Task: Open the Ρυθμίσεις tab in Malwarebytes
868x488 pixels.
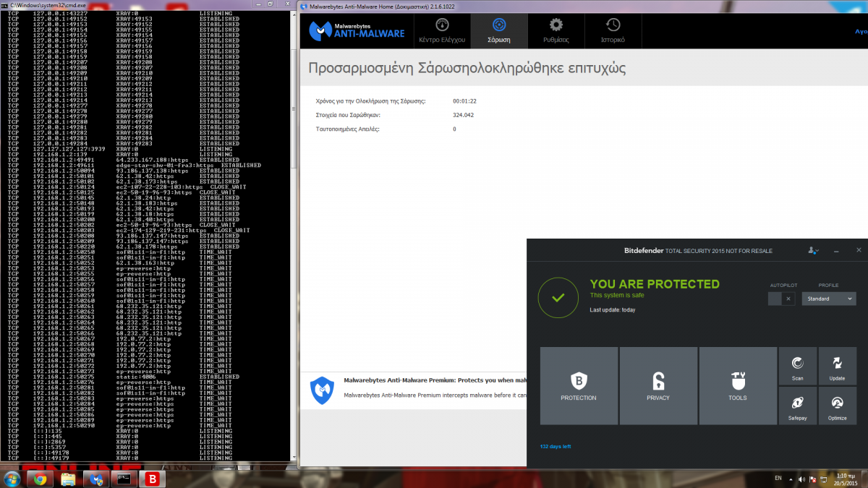Action: tap(556, 30)
